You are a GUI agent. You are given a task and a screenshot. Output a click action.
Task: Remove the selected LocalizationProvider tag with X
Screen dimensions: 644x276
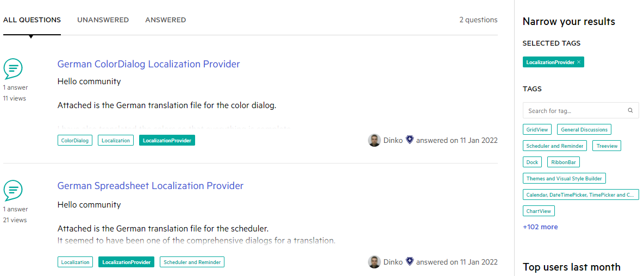pos(579,62)
